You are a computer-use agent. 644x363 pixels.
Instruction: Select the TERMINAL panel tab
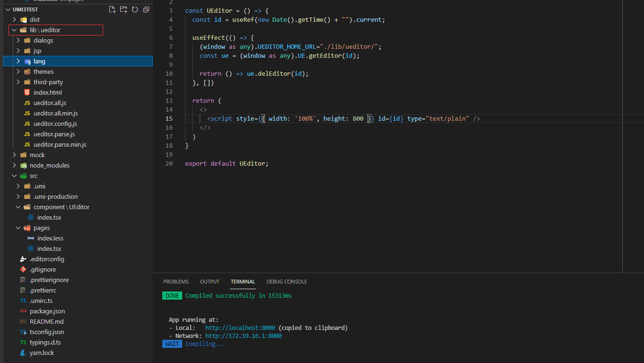pos(243,282)
